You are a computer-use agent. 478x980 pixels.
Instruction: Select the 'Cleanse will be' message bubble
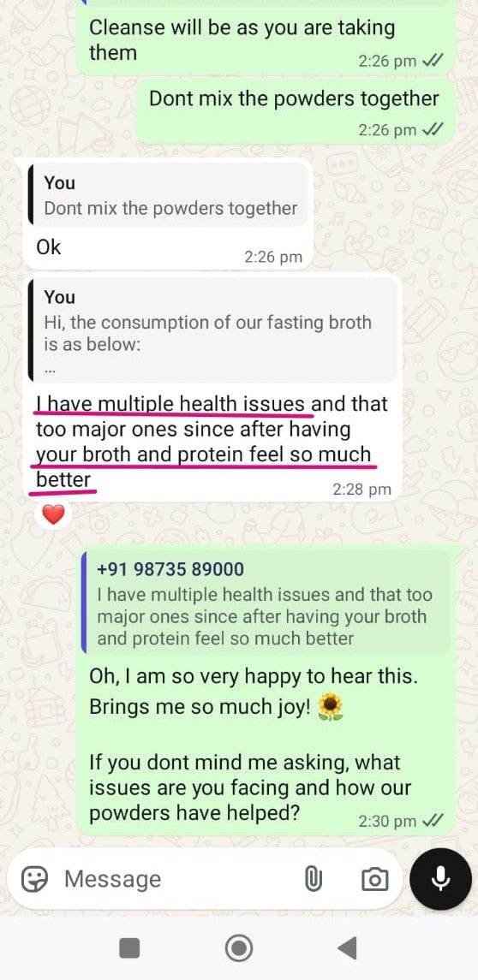(x=265, y=38)
